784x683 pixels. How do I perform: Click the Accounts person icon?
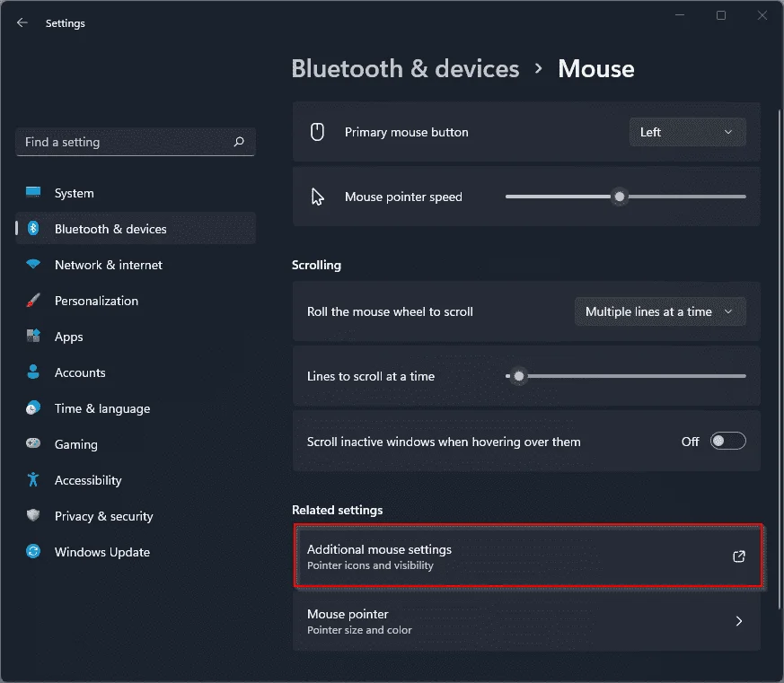point(33,372)
